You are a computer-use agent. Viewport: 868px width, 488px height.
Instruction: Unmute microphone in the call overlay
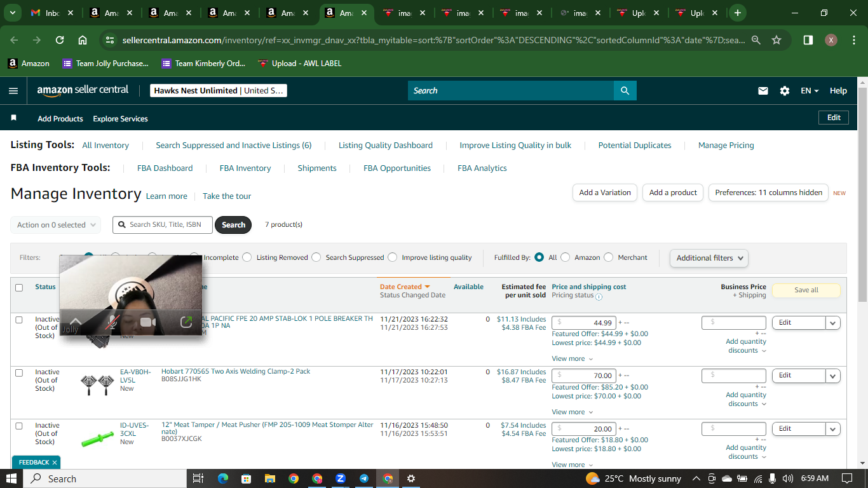click(112, 322)
